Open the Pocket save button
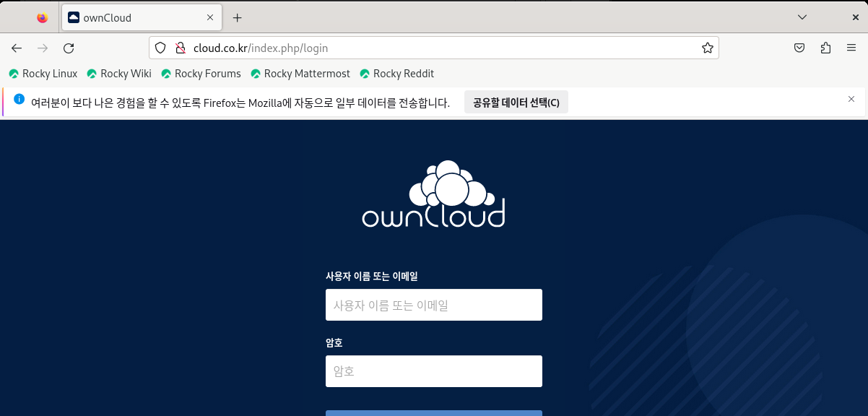 [x=799, y=48]
